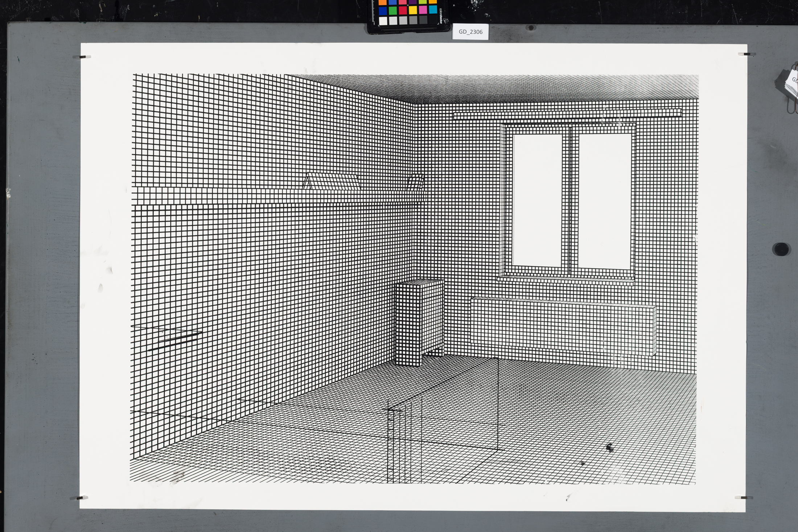Click the green colorchecker patch
The image size is (798, 532).
pyautogui.click(x=393, y=11)
